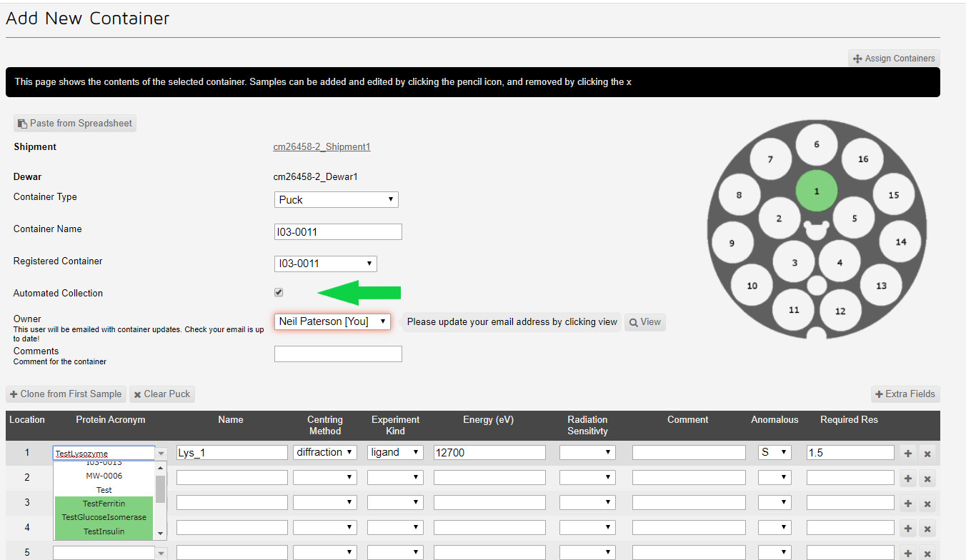
Task: Select puck position 1 in dewar diagram
Action: tap(816, 191)
